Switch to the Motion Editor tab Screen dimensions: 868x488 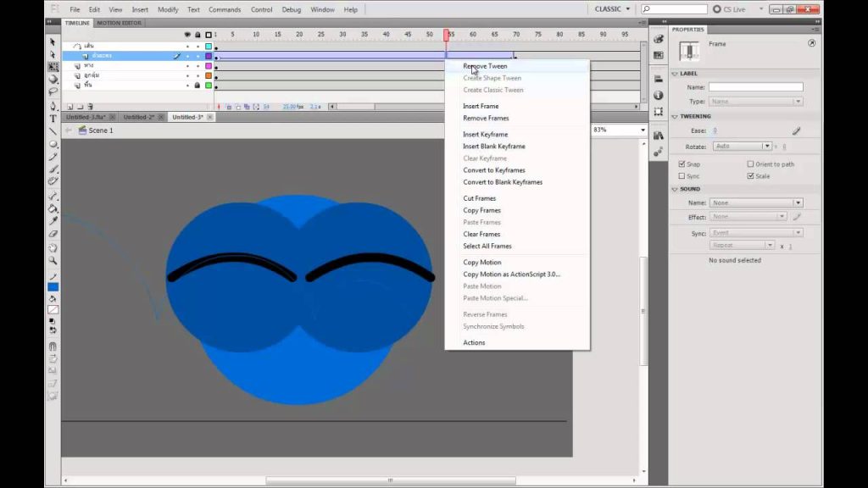coord(119,23)
